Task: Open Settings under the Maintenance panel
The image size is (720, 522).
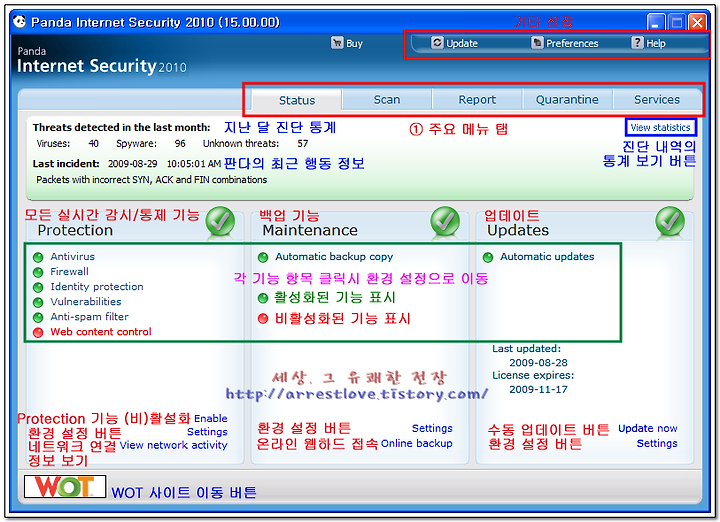Action: pos(432,428)
